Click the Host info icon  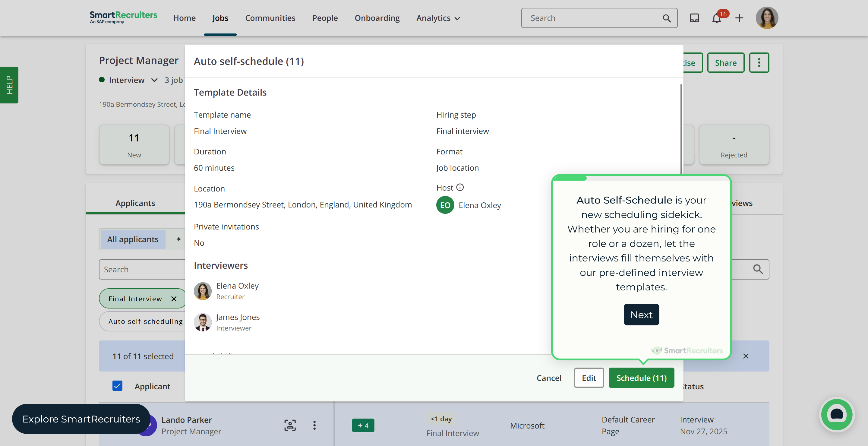click(460, 187)
